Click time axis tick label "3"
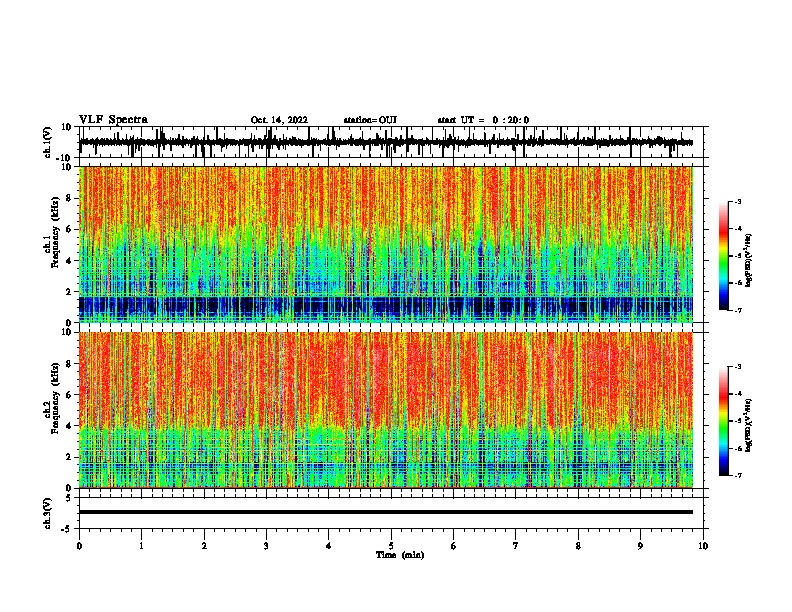792x612 pixels. pos(266,546)
